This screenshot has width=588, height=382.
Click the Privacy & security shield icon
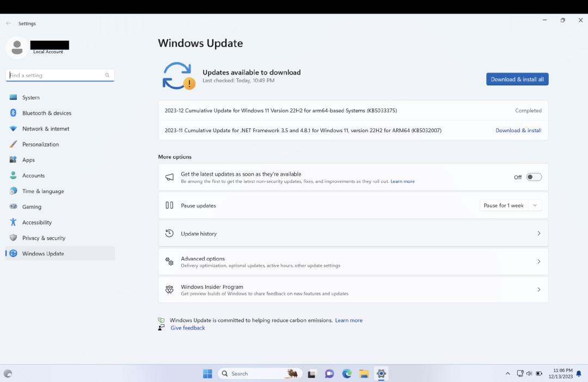click(13, 238)
